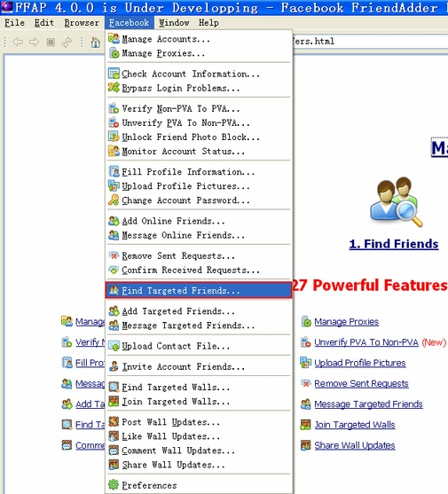Click the Manage Proxies icon on page
Viewport: 448px width, 494px height.
pyautogui.click(x=306, y=322)
